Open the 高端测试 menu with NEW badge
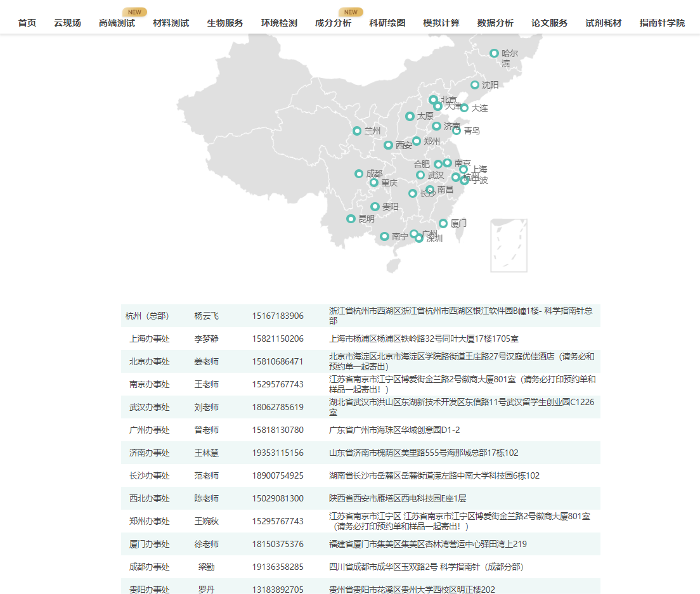700x594 pixels. point(116,22)
